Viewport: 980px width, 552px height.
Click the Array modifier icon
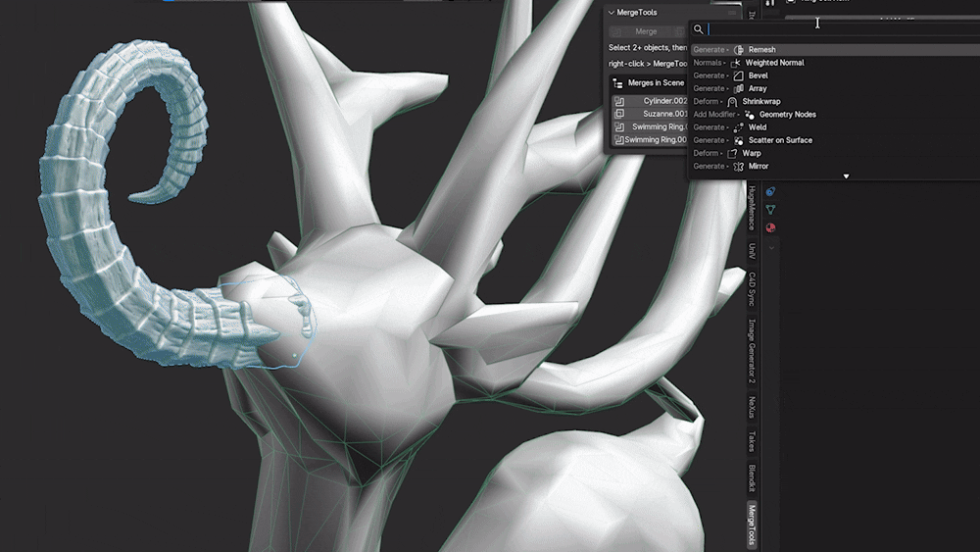point(739,89)
